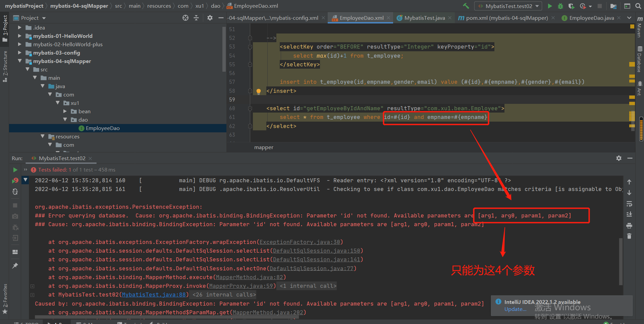
Task: Open Project panel settings gear
Action: [x=210, y=18]
